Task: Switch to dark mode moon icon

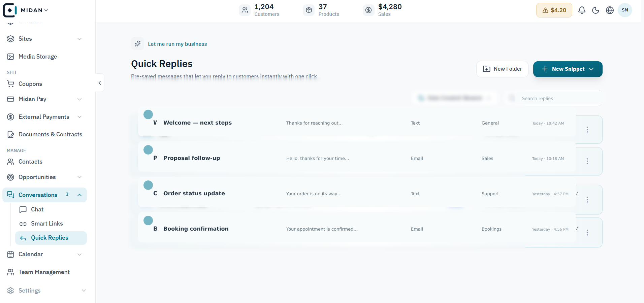Action: [x=596, y=10]
